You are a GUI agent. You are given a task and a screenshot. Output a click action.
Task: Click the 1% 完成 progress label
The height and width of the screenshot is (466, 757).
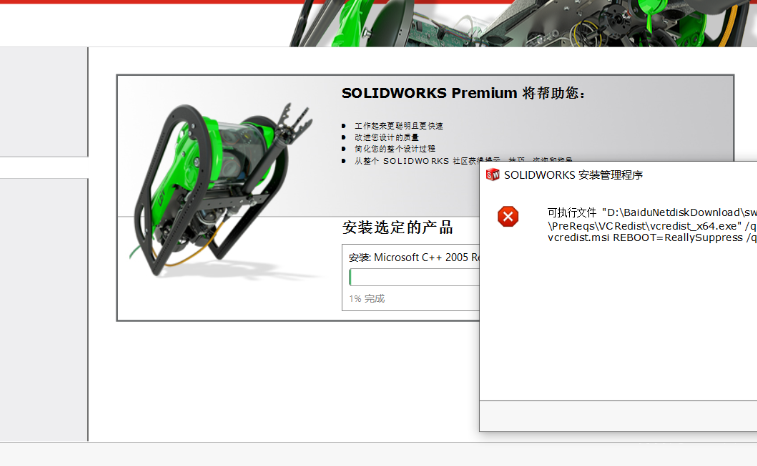tap(366, 299)
